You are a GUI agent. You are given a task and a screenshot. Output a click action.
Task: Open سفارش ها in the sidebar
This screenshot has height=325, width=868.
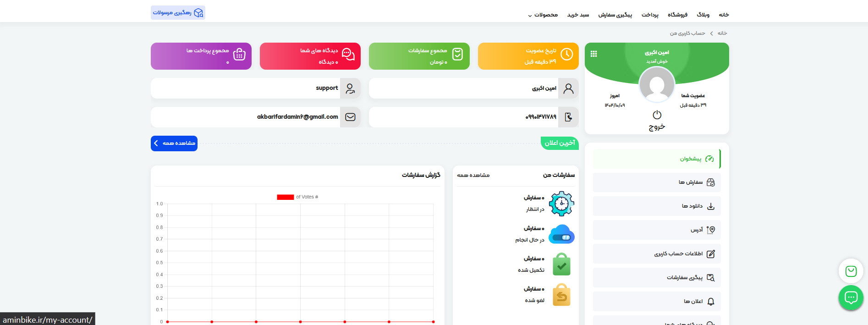(x=656, y=182)
